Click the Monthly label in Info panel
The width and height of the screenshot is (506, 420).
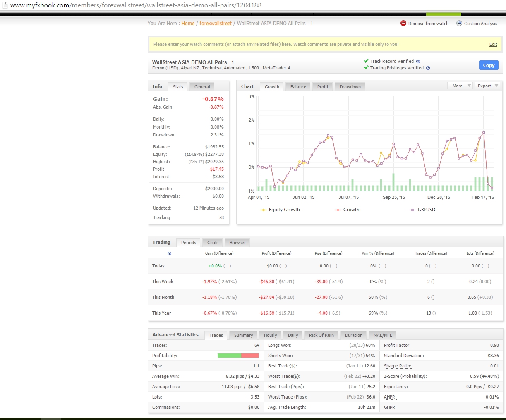click(162, 127)
